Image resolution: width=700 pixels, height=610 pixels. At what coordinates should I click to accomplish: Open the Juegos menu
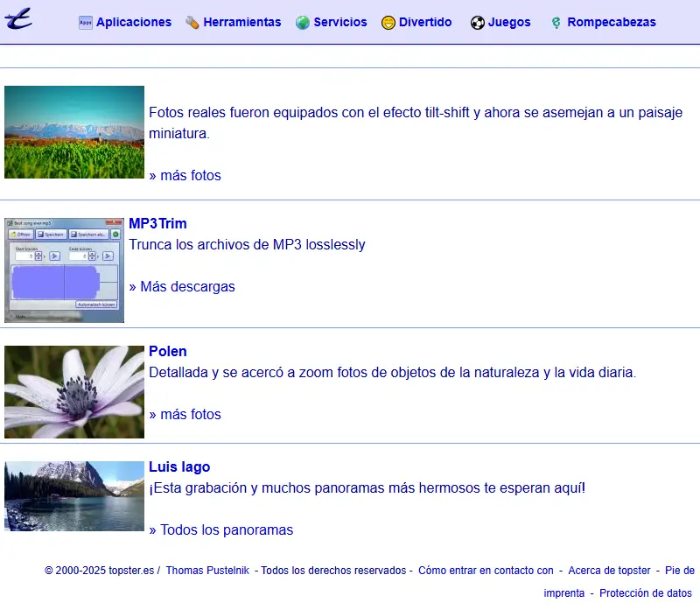509,22
